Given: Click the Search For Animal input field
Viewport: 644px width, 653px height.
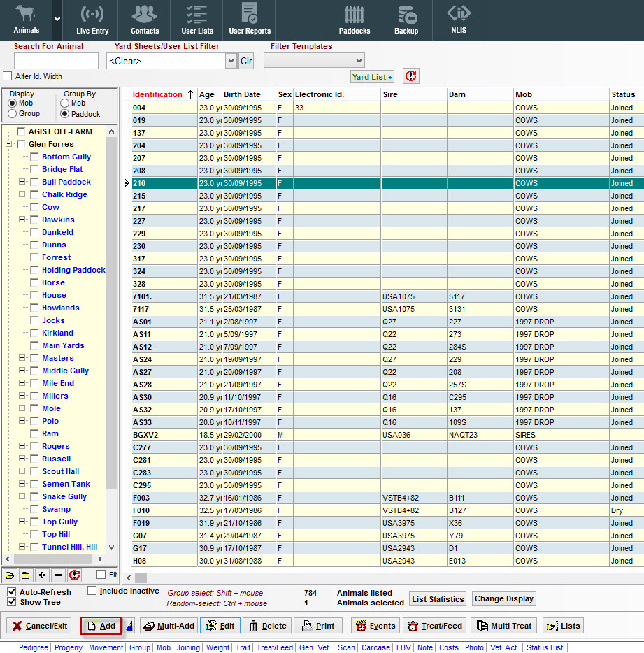Looking at the screenshot, I should (56, 61).
